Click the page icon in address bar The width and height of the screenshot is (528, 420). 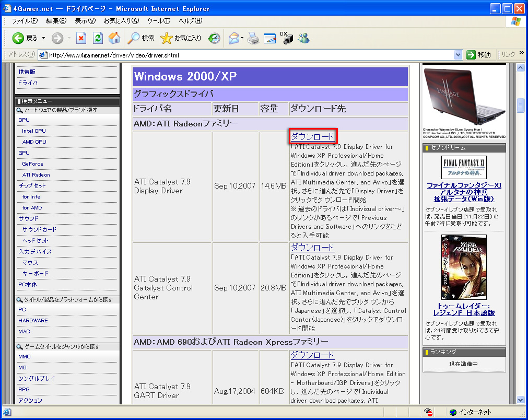point(43,55)
